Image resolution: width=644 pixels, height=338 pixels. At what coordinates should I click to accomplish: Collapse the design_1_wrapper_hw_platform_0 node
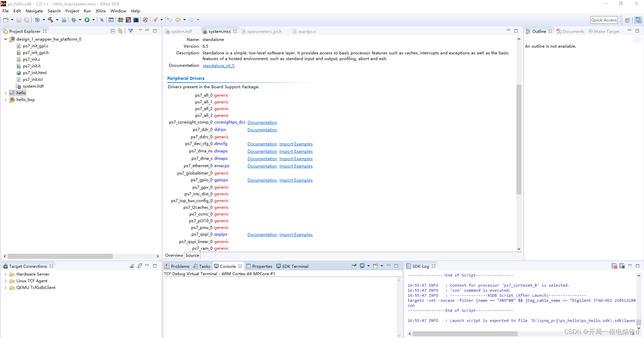(5, 39)
